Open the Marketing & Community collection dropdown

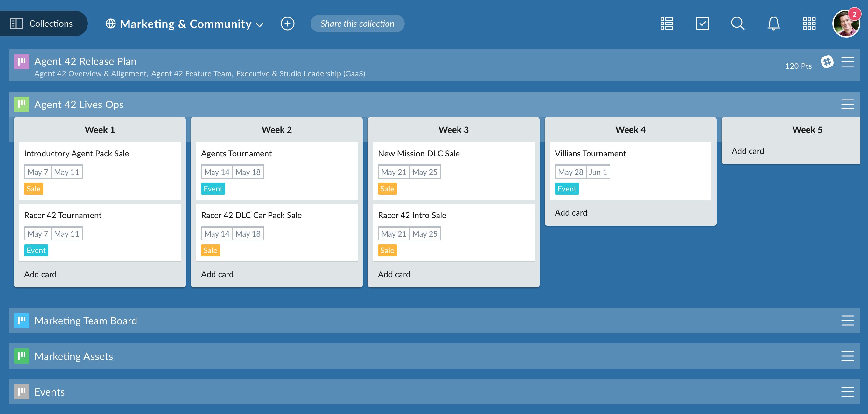(x=259, y=24)
